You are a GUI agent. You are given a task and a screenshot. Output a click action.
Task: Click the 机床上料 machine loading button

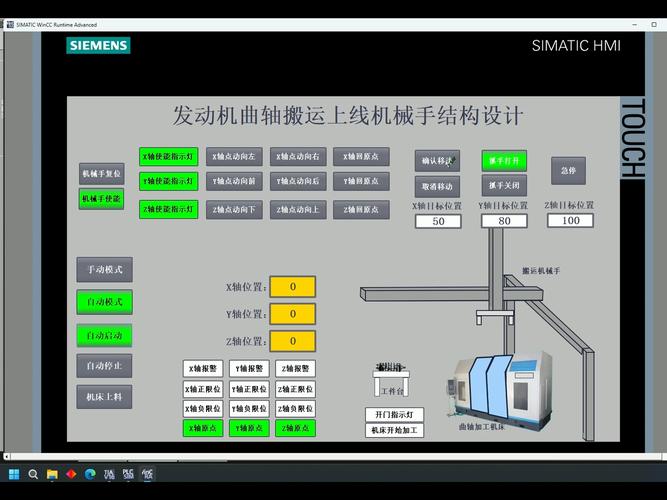pos(105,397)
